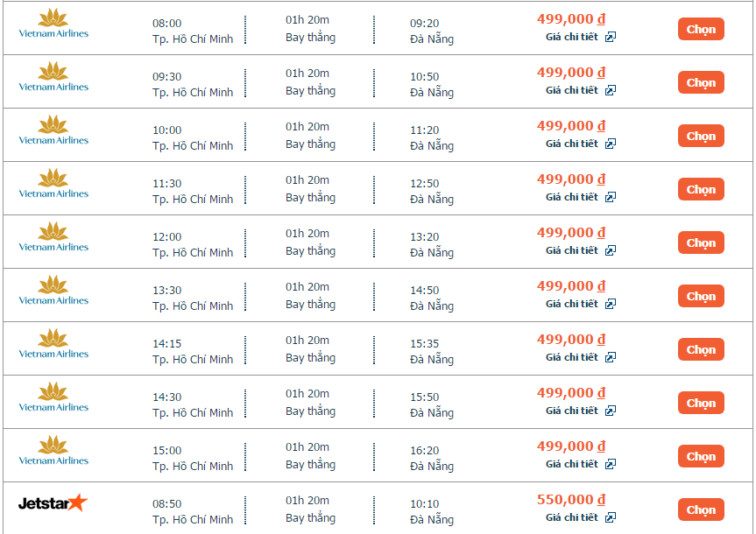View Giá chi tiết for 15:00 flight

[x=572, y=464]
